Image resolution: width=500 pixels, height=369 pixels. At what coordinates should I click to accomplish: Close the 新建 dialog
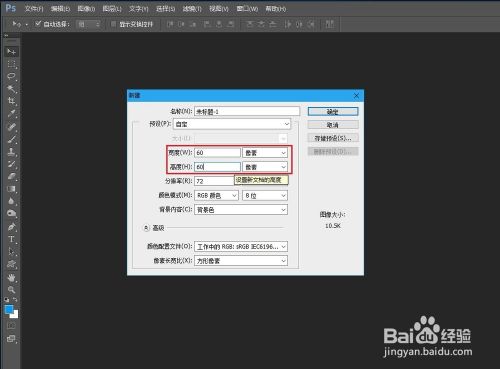pyautogui.click(x=356, y=96)
